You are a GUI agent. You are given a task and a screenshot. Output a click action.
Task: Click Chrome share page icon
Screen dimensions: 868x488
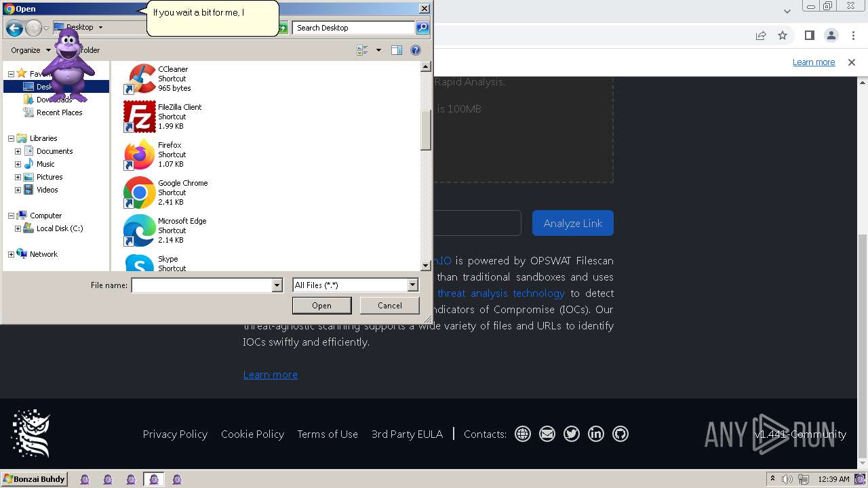[x=761, y=35]
